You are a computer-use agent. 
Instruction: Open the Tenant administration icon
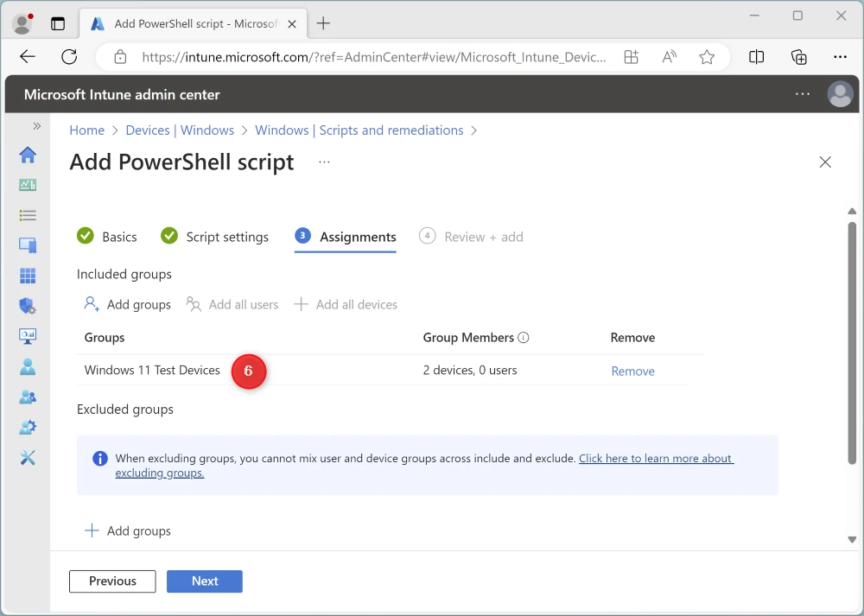pos(28,427)
